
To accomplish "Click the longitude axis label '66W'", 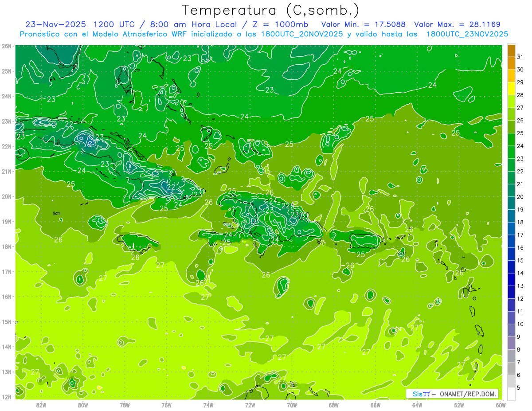I will click(x=376, y=405).
